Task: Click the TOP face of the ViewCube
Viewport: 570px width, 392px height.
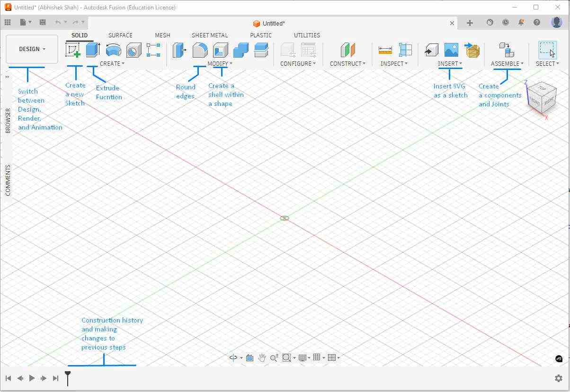Action: point(542,88)
